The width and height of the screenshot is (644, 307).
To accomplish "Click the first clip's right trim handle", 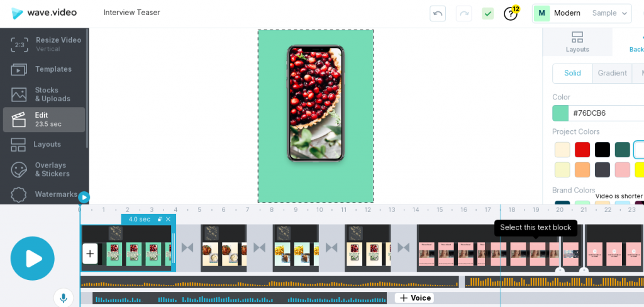I will click(174, 248).
